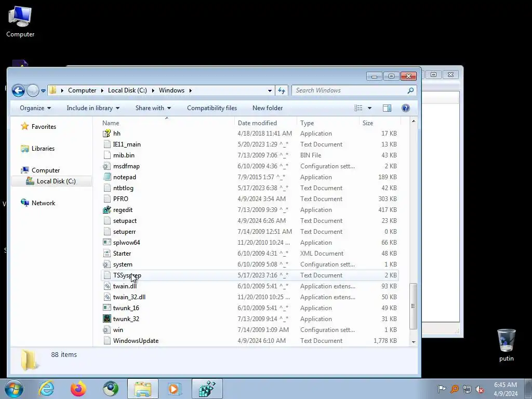Open the Share with menu
Screen dimensions: 532x399
[x=153, y=108]
